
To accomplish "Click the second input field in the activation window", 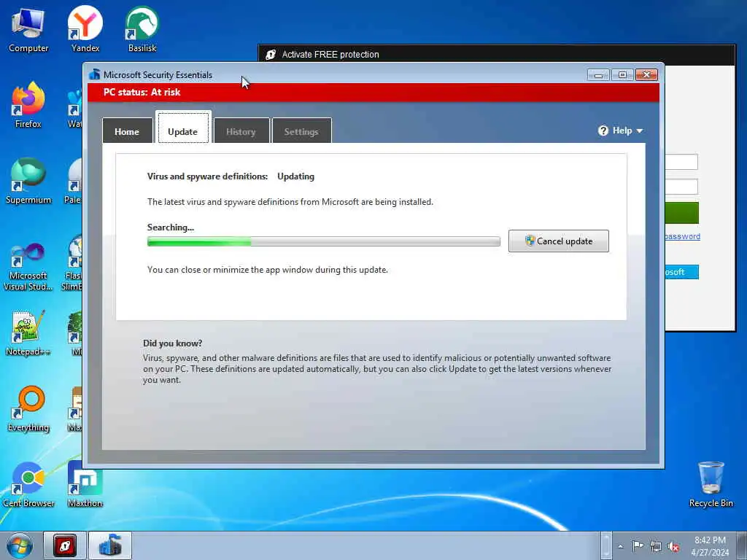I will point(682,186).
